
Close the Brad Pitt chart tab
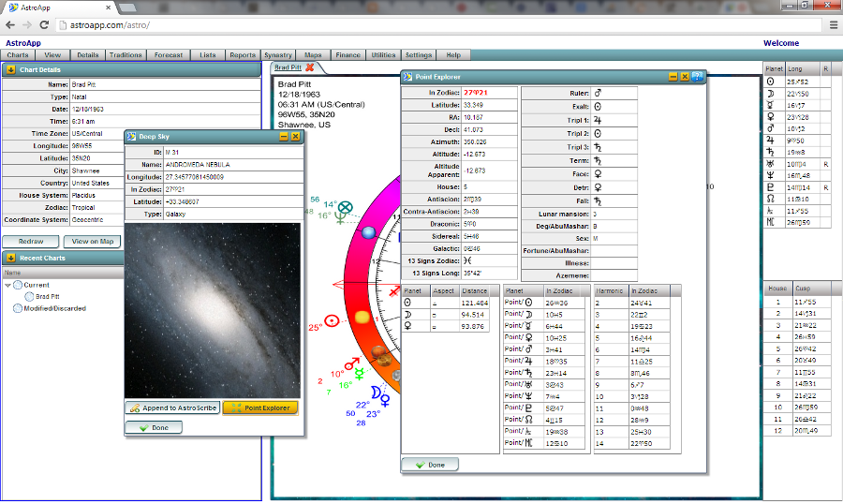[x=310, y=67]
